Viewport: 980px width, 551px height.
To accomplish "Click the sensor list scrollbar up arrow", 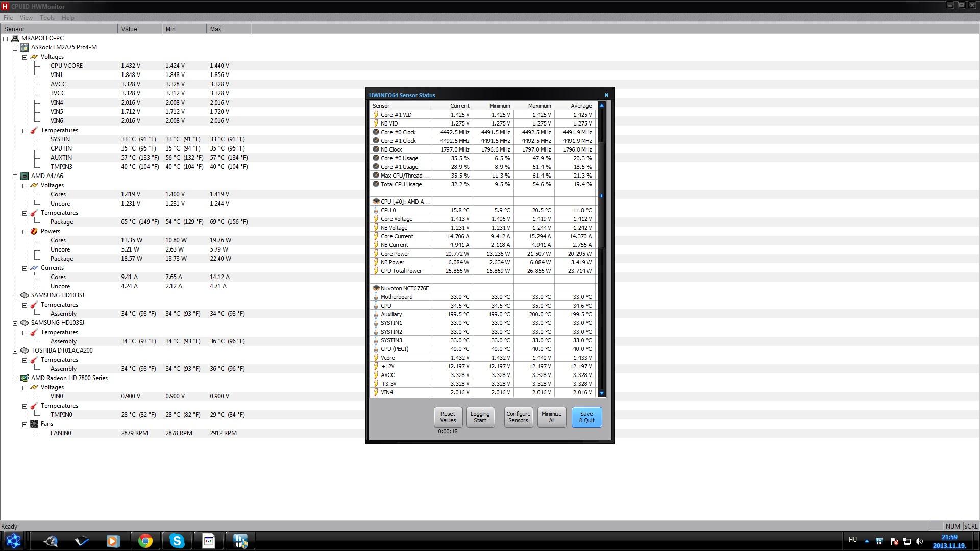I will tap(602, 106).
